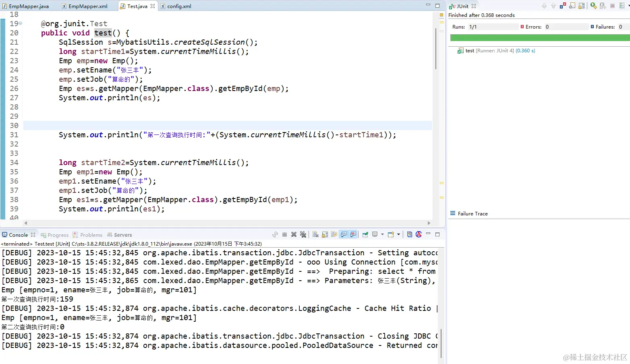Terminate the console process
This screenshot has width=630, height=364.
[284, 234]
